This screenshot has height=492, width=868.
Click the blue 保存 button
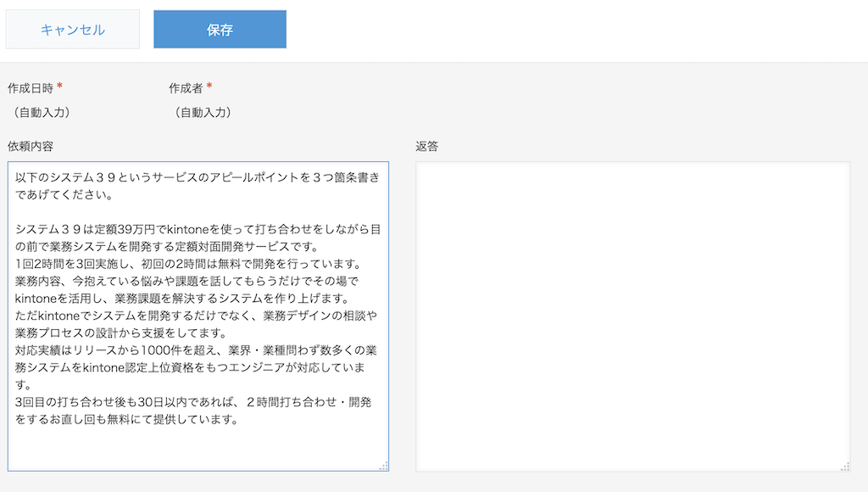[220, 30]
